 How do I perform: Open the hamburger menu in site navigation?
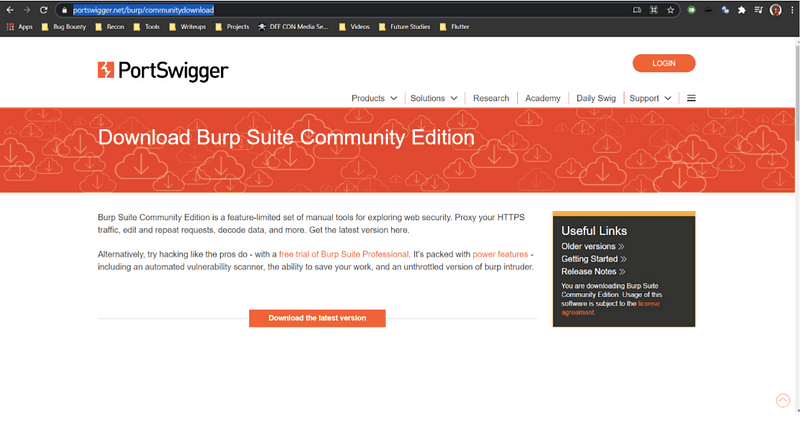point(691,98)
